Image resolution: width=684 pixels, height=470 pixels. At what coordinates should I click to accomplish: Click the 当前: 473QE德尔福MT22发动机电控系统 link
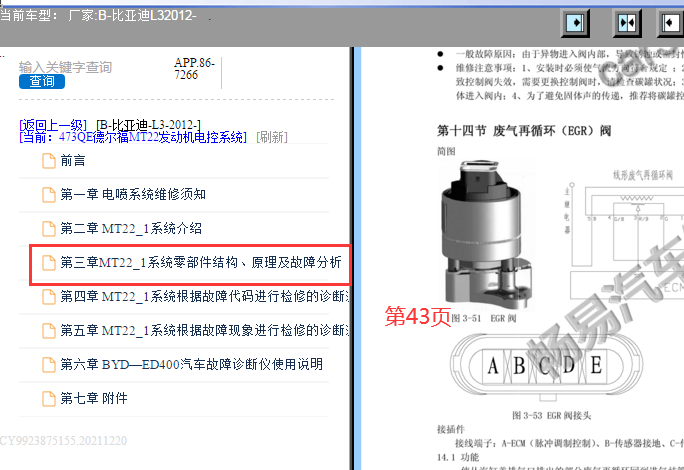[x=133, y=137]
